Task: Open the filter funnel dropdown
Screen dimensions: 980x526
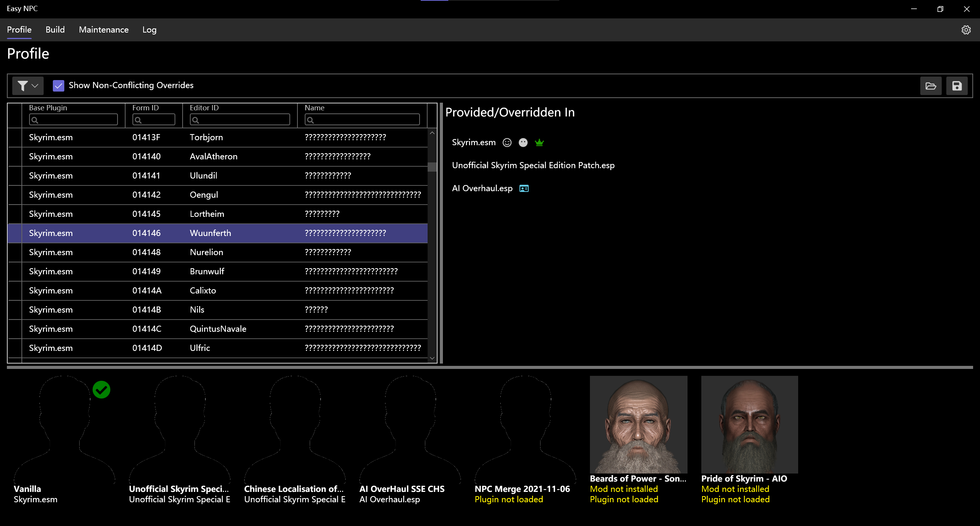Action: tap(28, 86)
